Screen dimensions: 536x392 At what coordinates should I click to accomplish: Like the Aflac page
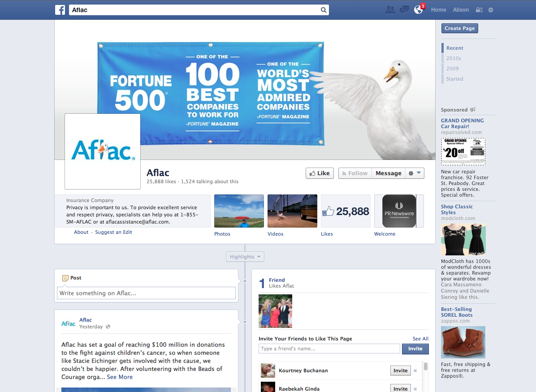point(320,173)
